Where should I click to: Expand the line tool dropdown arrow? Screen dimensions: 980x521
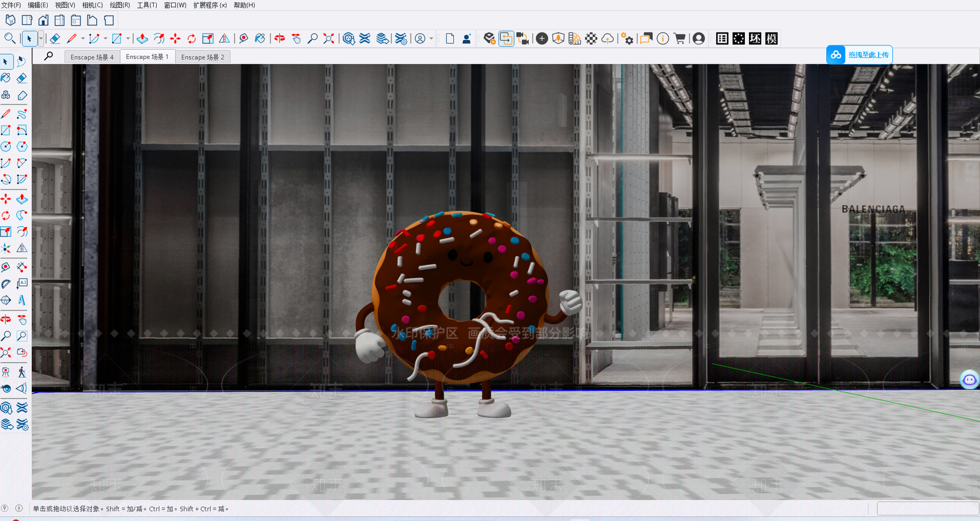tap(83, 39)
